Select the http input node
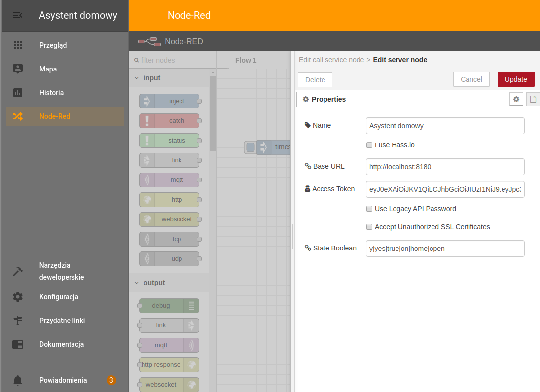 tap(169, 199)
